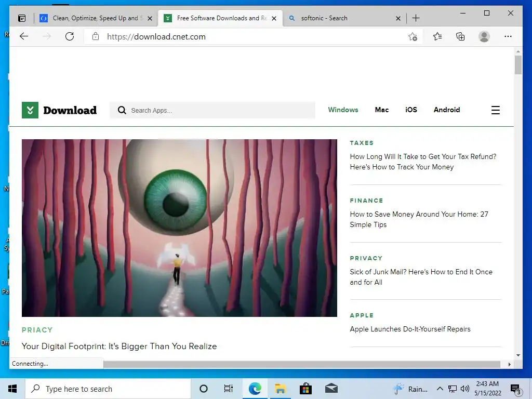The image size is (532, 399).
Task: Click the browser Back arrow
Action: 24,36
